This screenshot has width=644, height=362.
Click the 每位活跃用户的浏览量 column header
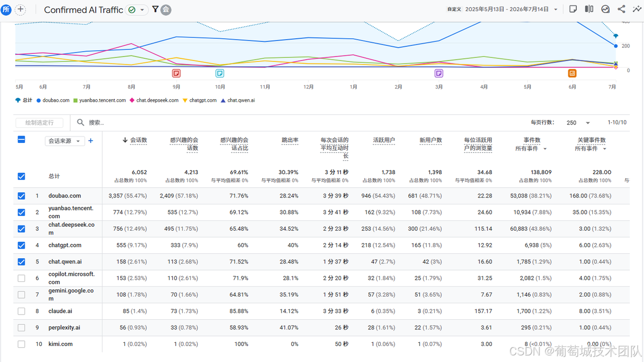click(x=478, y=144)
